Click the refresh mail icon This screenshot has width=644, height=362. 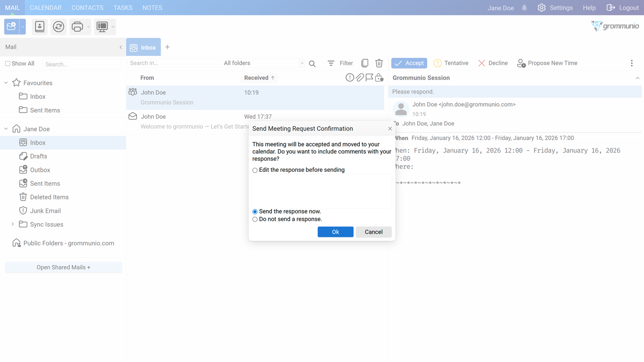pyautogui.click(x=58, y=27)
